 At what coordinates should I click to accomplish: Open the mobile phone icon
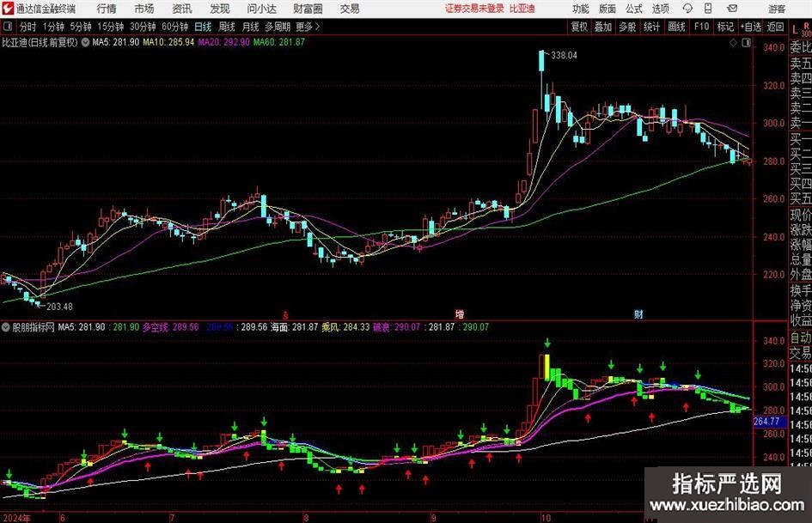pos(708,9)
